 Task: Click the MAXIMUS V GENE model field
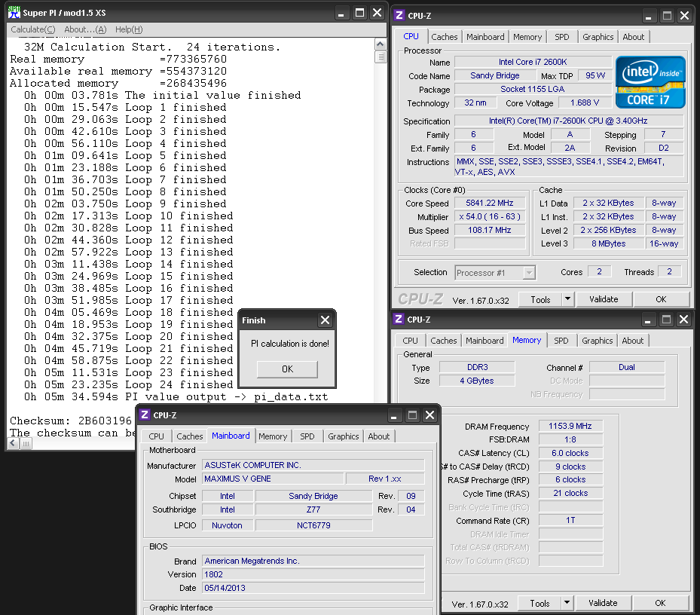click(x=274, y=479)
